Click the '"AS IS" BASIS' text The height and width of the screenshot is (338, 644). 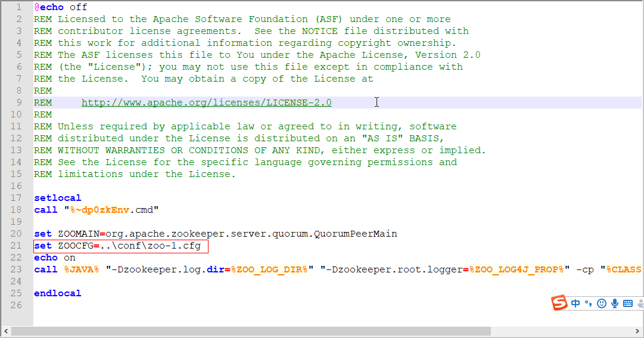pyautogui.click(x=400, y=138)
